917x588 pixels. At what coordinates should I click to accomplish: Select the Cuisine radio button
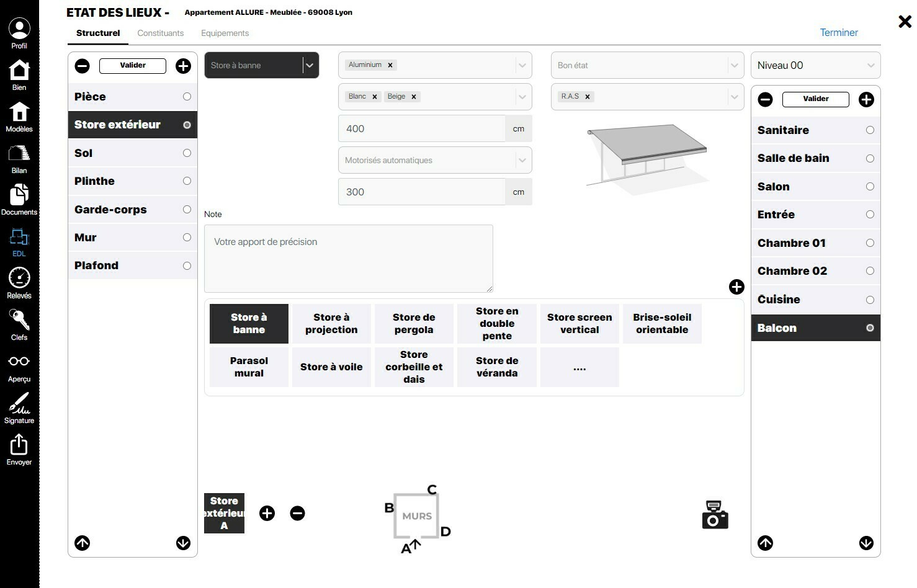point(870,300)
